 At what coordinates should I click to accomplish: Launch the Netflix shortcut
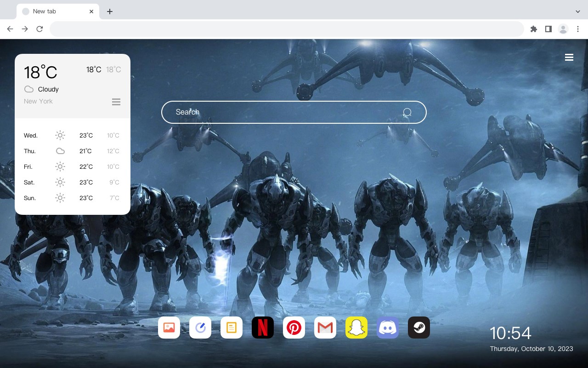pyautogui.click(x=263, y=328)
